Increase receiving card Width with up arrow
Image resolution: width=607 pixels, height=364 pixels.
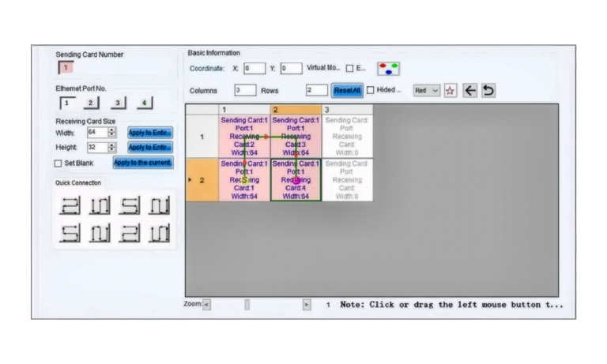(x=112, y=130)
